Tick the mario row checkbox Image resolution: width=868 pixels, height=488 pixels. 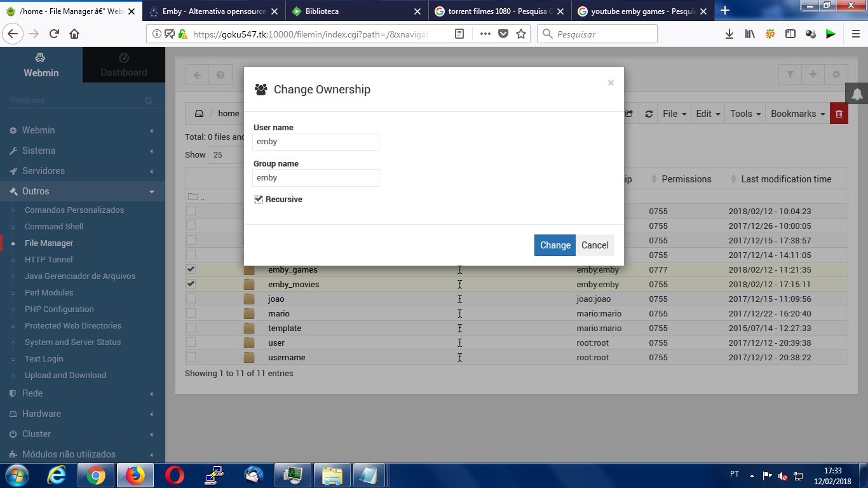coord(191,313)
